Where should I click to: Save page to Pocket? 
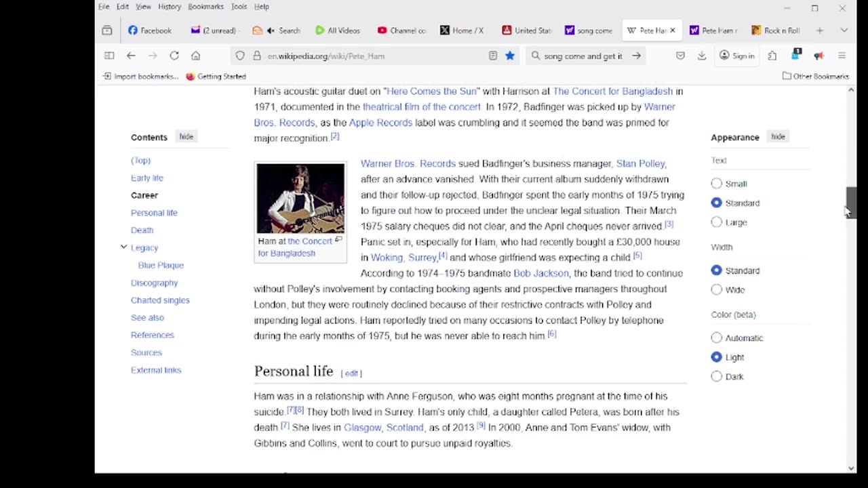click(x=680, y=56)
